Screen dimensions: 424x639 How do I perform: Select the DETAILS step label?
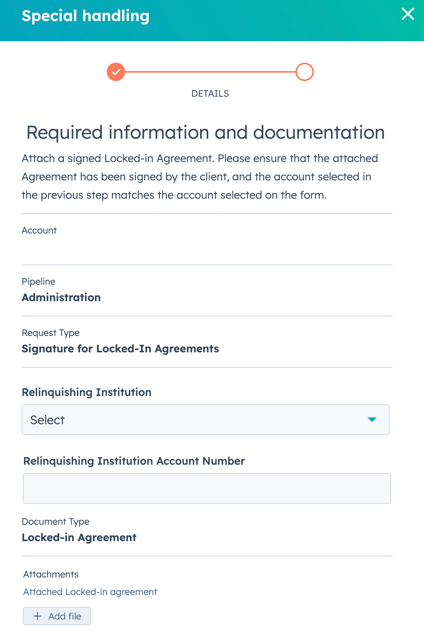210,94
